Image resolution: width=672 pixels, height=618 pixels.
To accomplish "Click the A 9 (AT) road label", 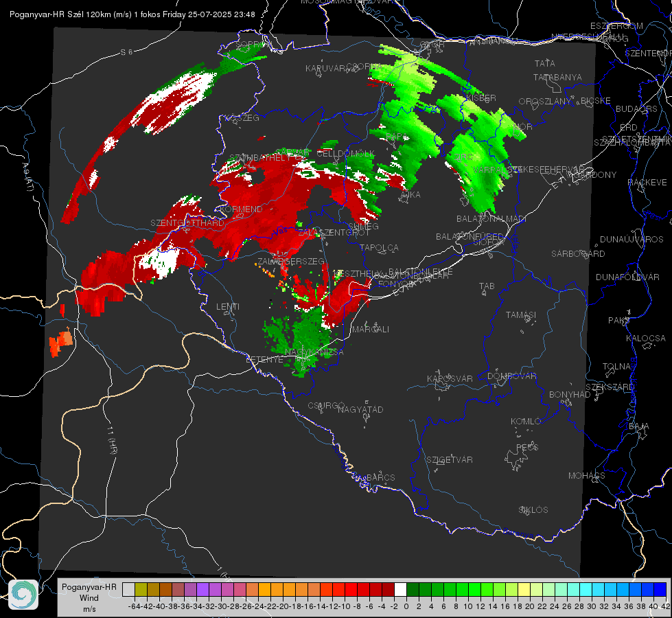I will [28, 176].
